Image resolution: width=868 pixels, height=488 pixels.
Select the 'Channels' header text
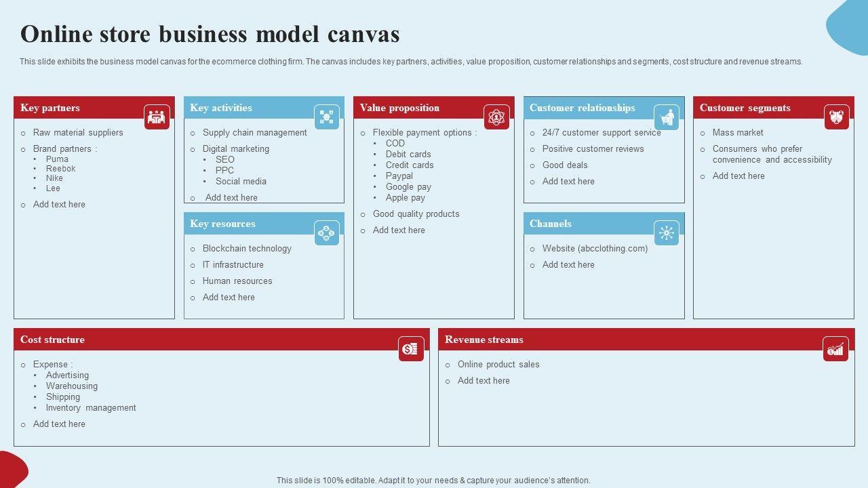[x=551, y=224]
